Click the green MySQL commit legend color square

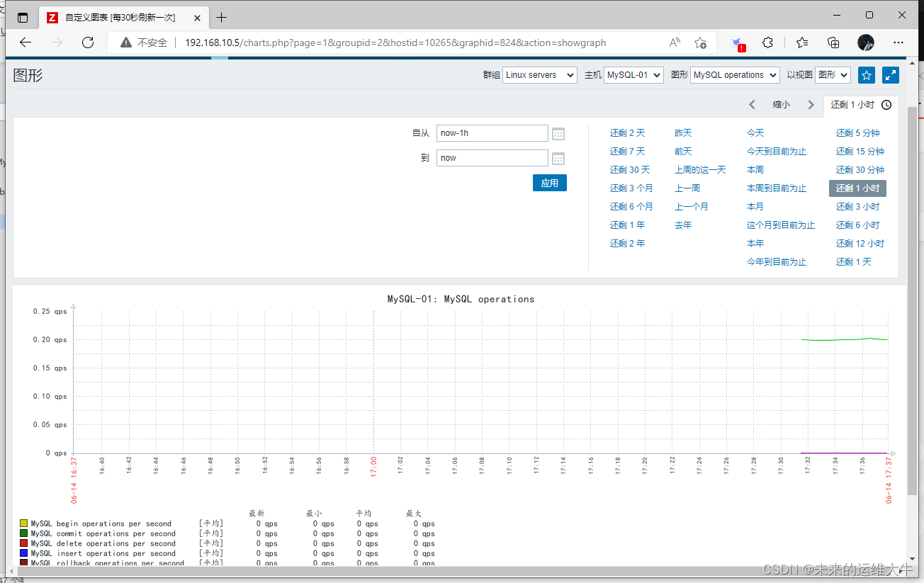point(23,533)
